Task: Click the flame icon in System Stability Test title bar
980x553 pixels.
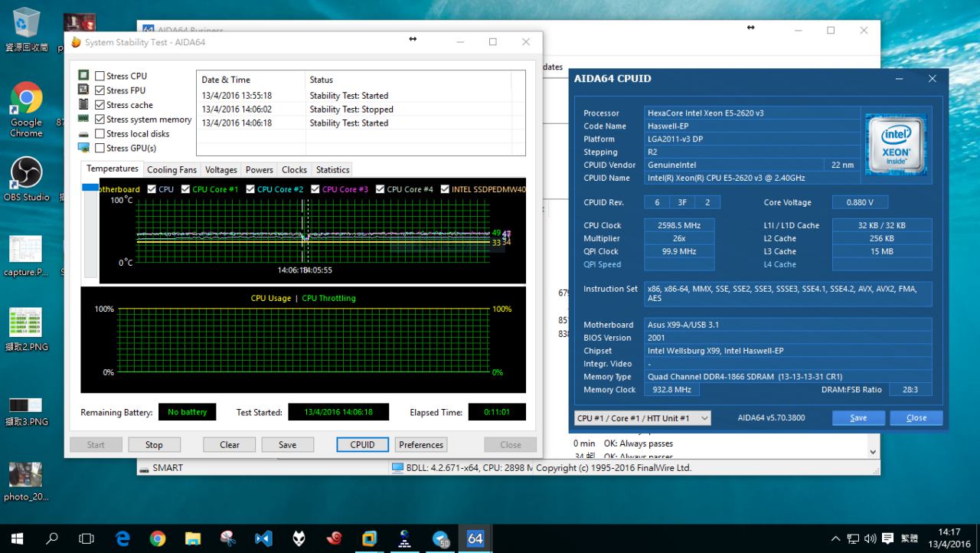Action: click(x=75, y=42)
